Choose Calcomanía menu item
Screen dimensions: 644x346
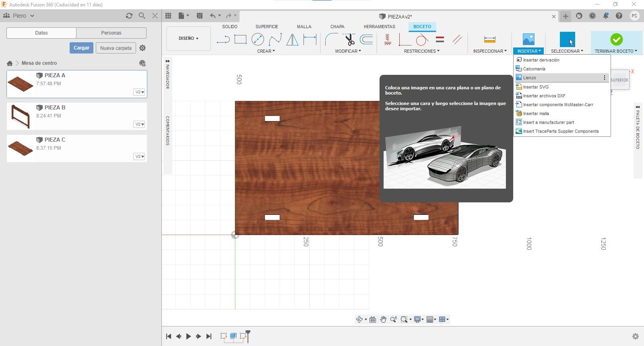[x=562, y=69]
